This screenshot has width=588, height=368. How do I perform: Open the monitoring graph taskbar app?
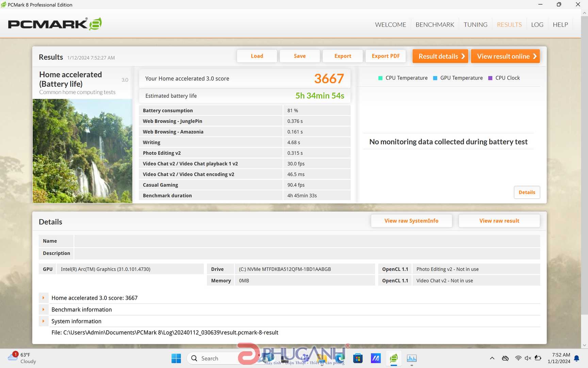[x=412, y=358]
